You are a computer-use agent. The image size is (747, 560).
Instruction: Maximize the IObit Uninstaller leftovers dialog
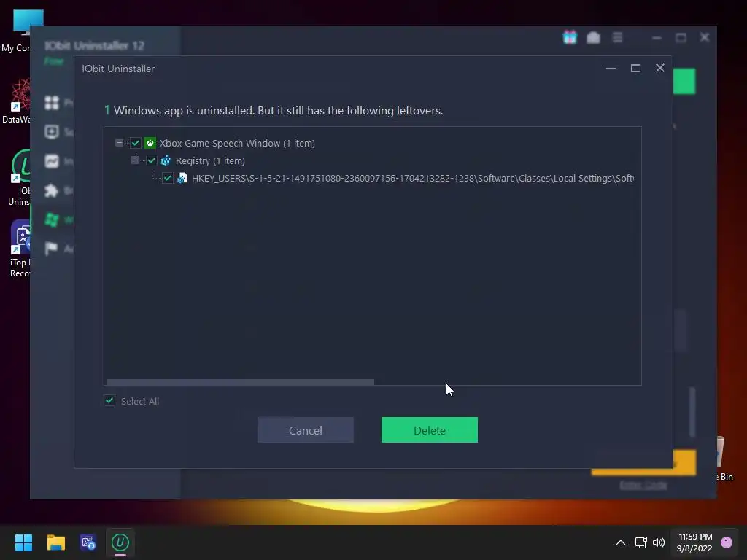635,69
